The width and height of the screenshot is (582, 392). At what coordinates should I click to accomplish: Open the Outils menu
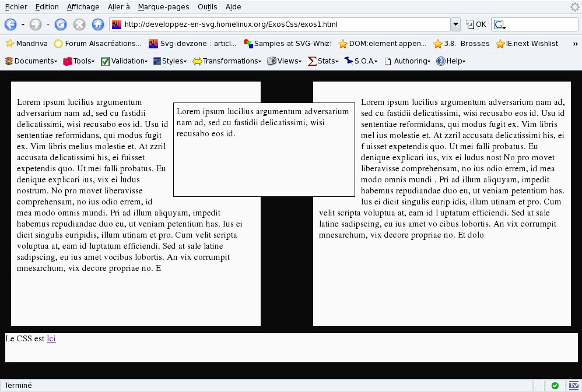[208, 6]
